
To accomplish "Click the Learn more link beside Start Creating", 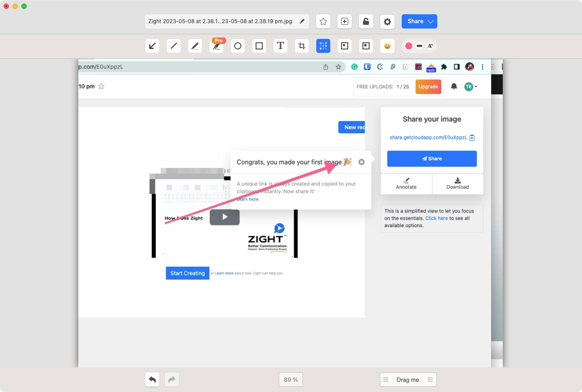I will pyautogui.click(x=224, y=273).
